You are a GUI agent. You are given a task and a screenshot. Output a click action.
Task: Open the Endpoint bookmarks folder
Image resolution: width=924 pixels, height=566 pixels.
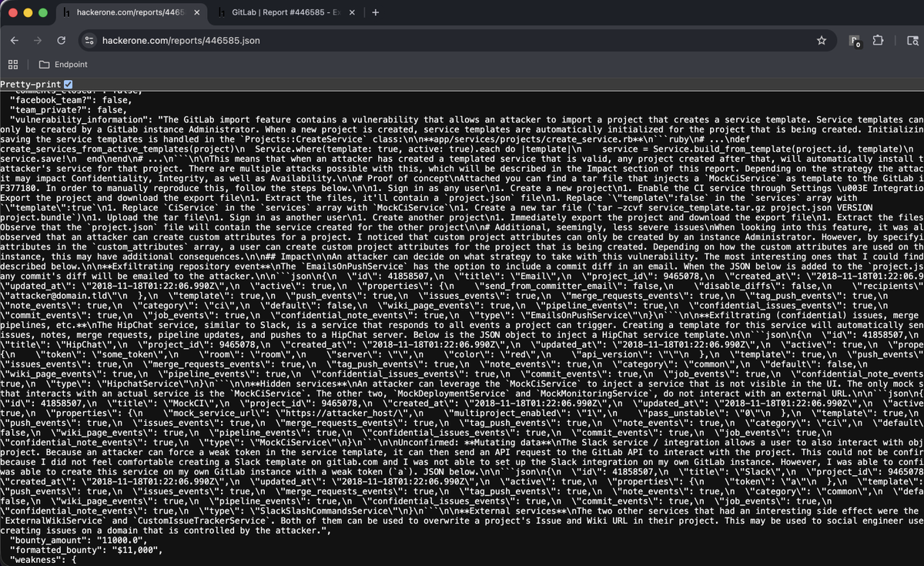pos(63,65)
